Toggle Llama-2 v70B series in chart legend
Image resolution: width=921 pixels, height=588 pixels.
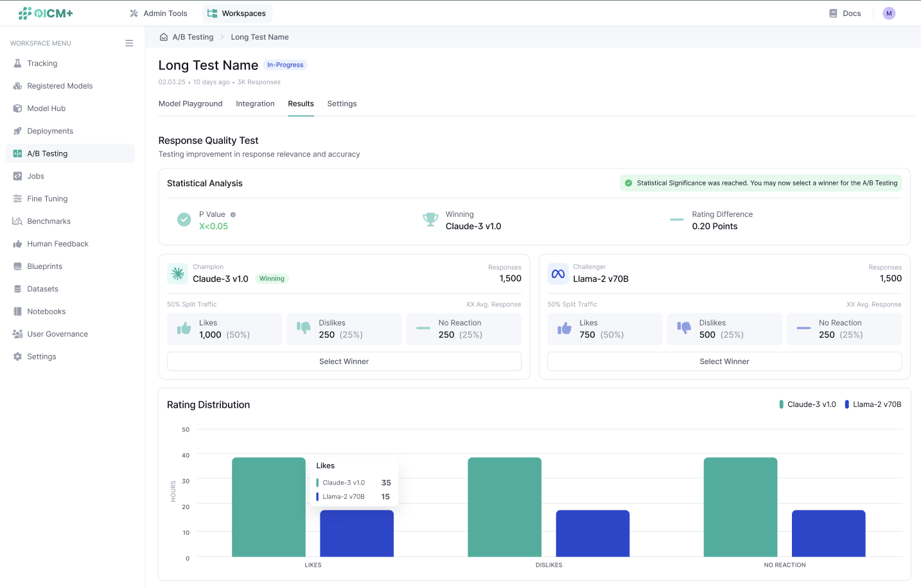873,404
